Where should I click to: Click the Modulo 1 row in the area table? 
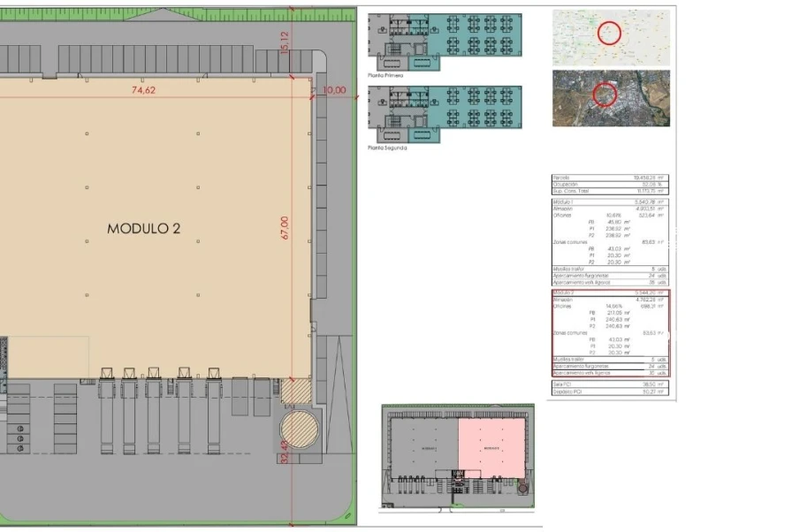(609, 202)
